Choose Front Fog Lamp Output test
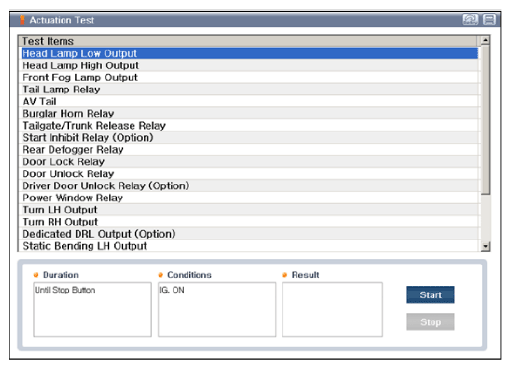This screenshot has height=369, width=511. 249,77
